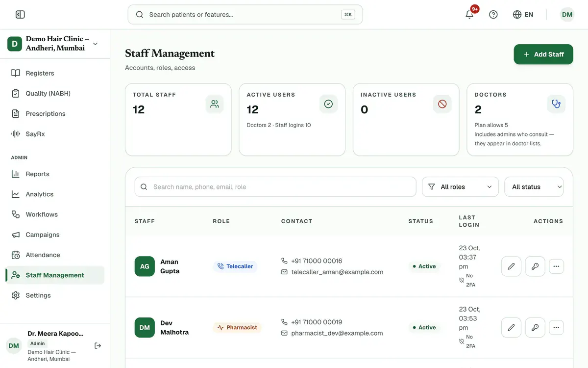Click the Add Staff button

click(x=543, y=54)
